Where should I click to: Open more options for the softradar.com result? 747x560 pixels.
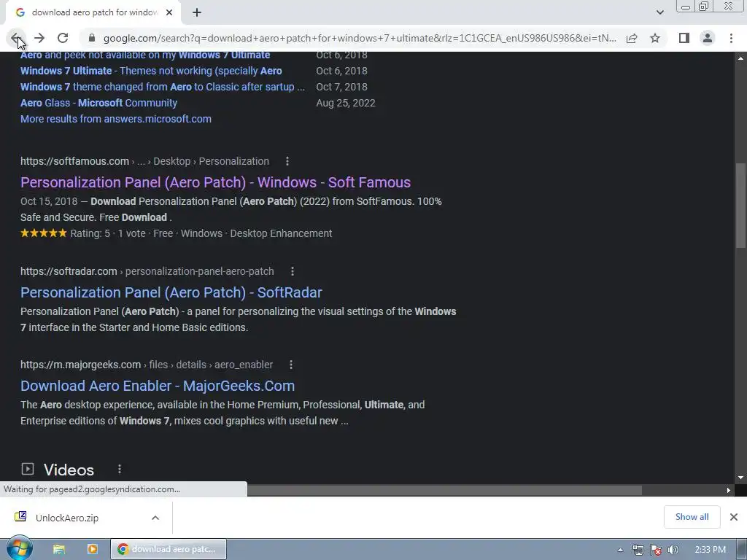[x=293, y=271]
